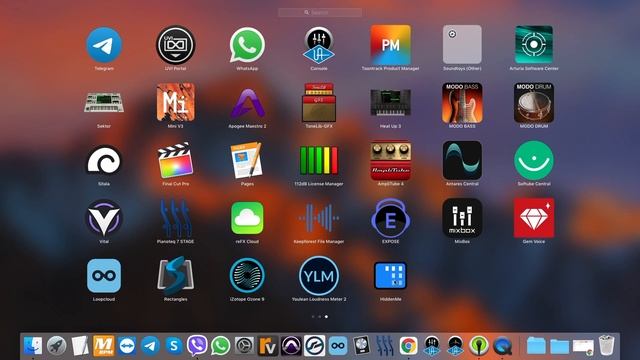
Task: Open Telegram from the Dock
Action: coord(150,346)
